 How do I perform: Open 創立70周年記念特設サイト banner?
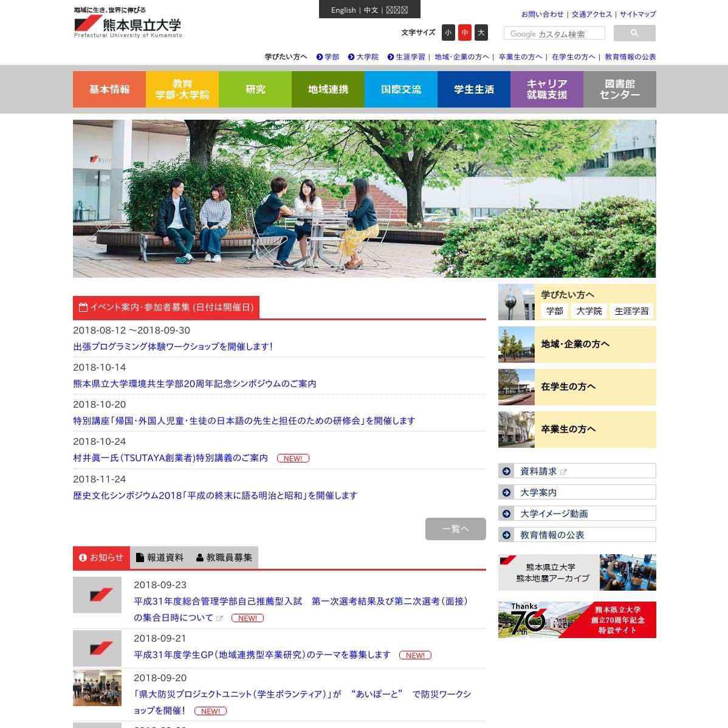577,620
